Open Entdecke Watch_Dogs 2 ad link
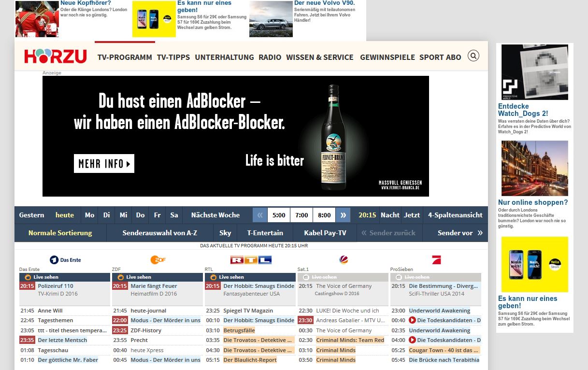 point(523,110)
